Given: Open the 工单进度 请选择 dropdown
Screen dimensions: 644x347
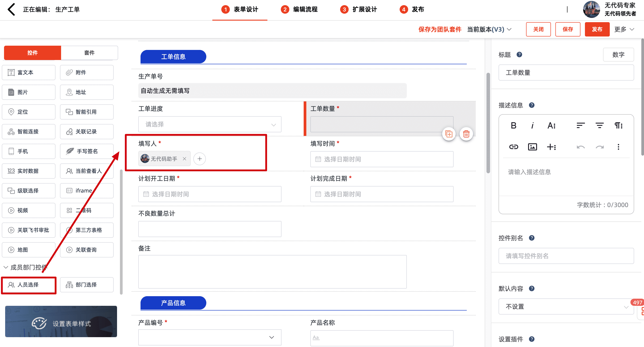Looking at the screenshot, I should tap(209, 124).
